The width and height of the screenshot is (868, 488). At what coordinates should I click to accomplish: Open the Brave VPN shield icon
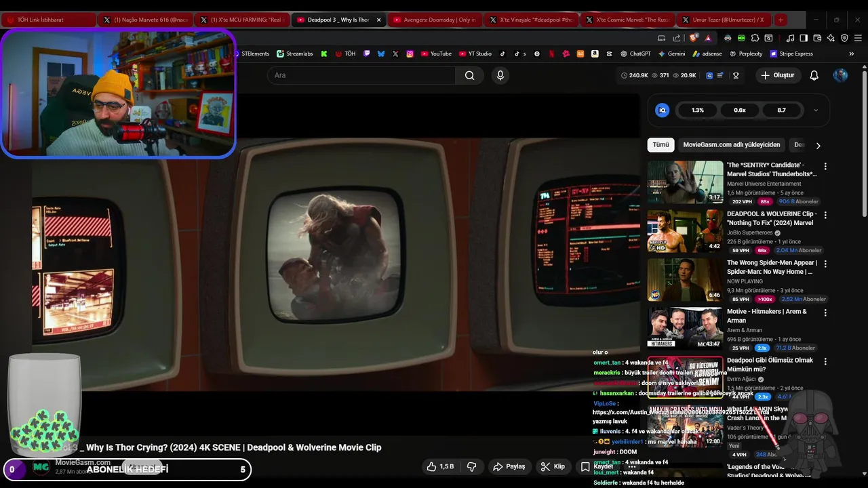(844, 38)
